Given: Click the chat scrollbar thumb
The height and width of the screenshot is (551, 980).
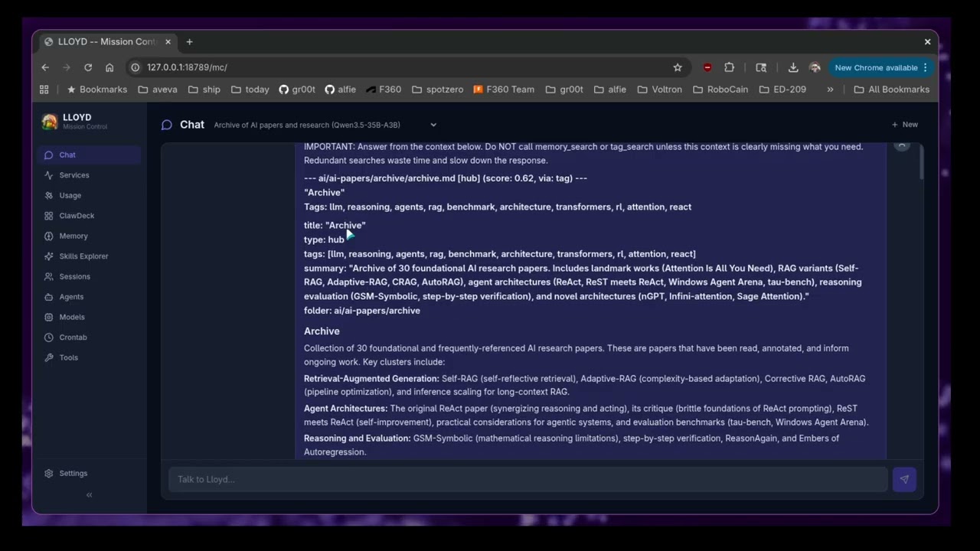Looking at the screenshot, I should point(921,162).
